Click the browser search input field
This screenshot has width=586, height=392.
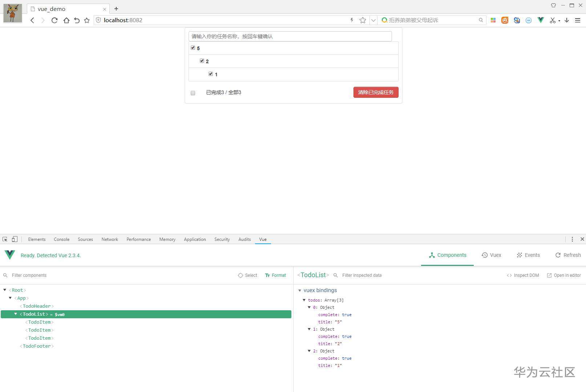click(x=432, y=20)
